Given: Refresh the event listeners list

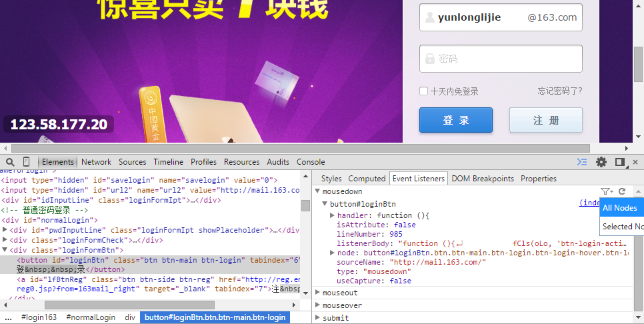Looking at the screenshot, I should (x=622, y=191).
